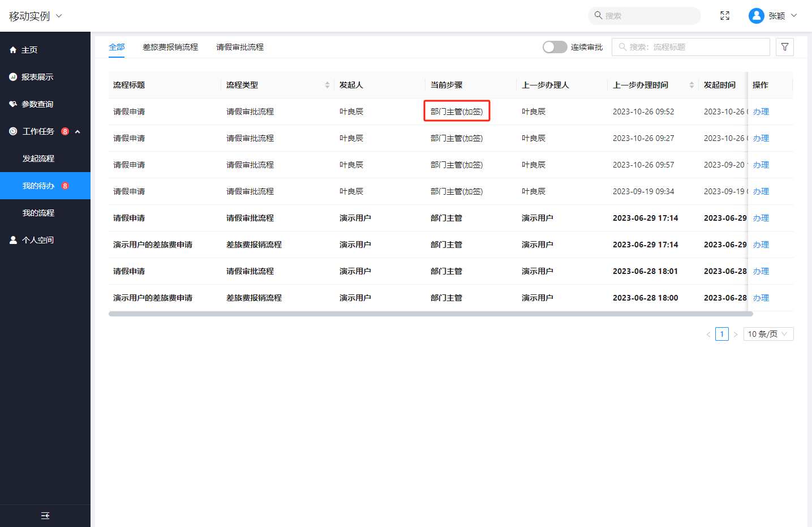Open 参数查询 from the sidebar
The image size is (812, 527).
pos(37,104)
